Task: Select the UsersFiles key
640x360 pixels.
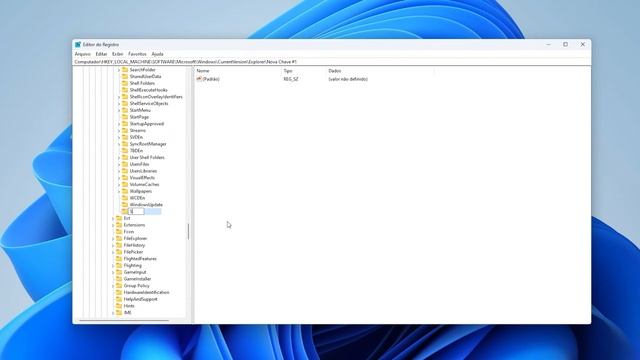Action: tap(139, 164)
